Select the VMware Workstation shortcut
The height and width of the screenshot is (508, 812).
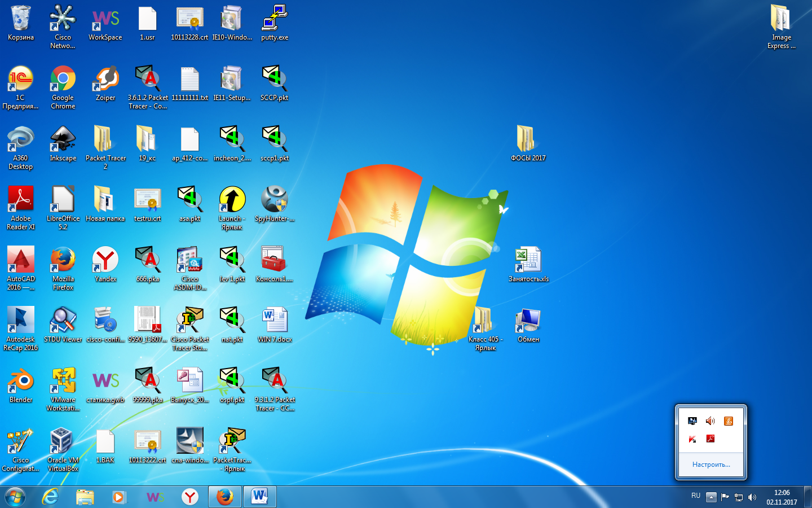63,389
